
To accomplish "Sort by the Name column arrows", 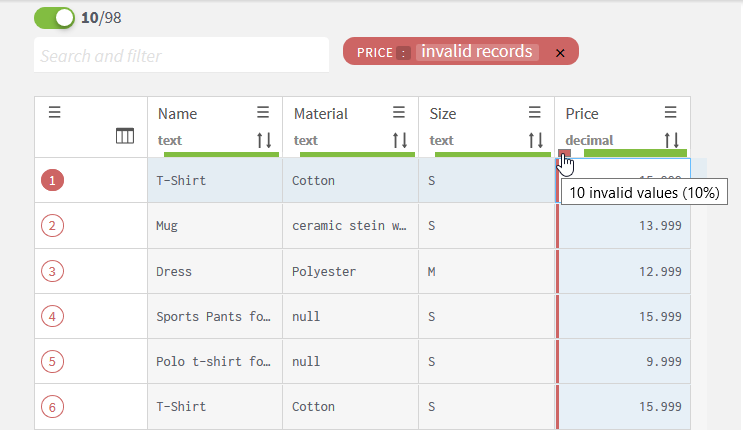I will point(264,140).
